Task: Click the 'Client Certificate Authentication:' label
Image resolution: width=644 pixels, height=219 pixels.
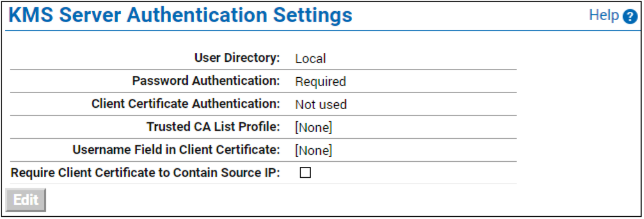Action: coord(186,104)
